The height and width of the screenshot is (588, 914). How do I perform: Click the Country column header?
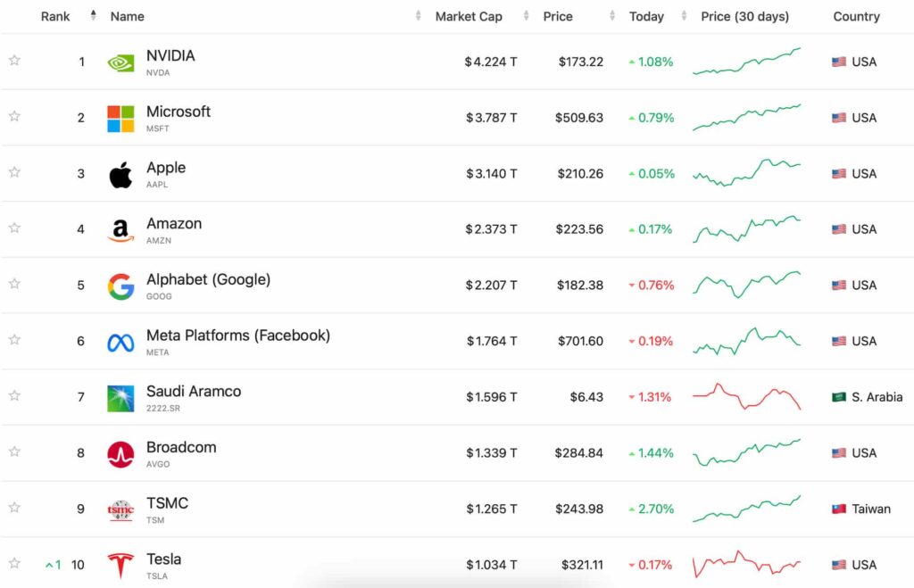click(856, 16)
